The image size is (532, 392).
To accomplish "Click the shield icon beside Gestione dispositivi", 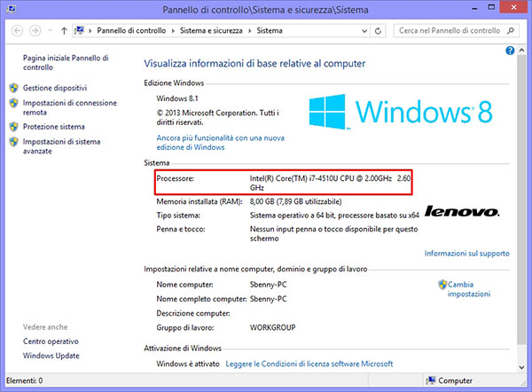I will click(x=13, y=89).
